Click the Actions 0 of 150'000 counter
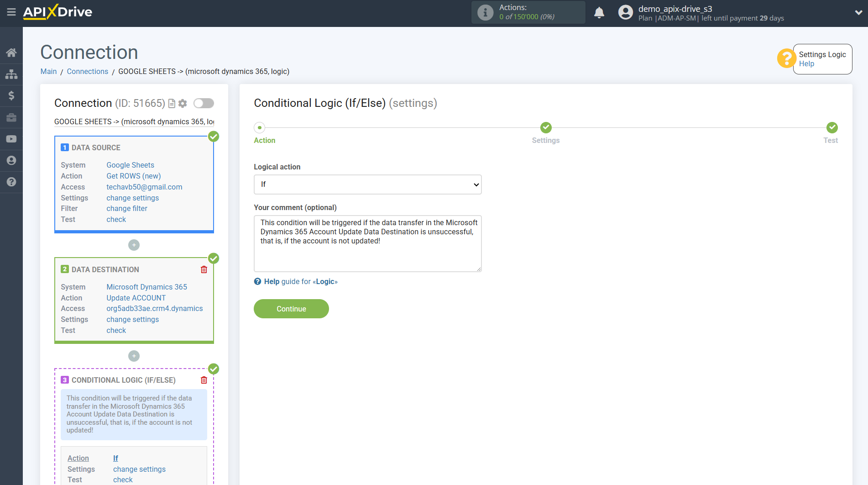The height and width of the screenshot is (485, 868). (x=528, y=12)
